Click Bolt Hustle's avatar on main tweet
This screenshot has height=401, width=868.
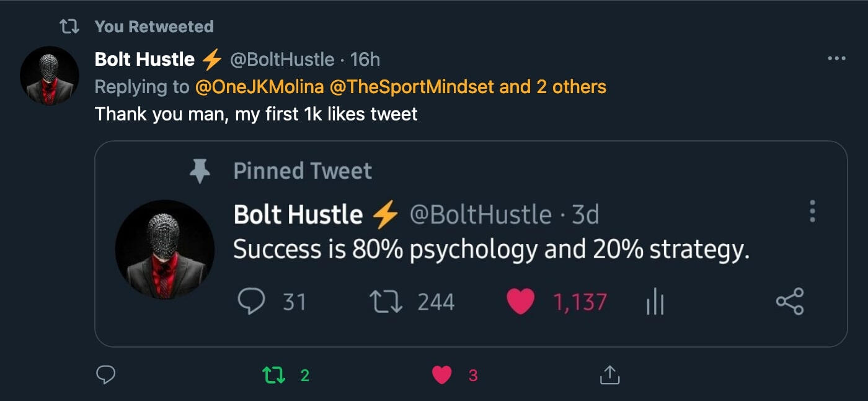click(50, 76)
